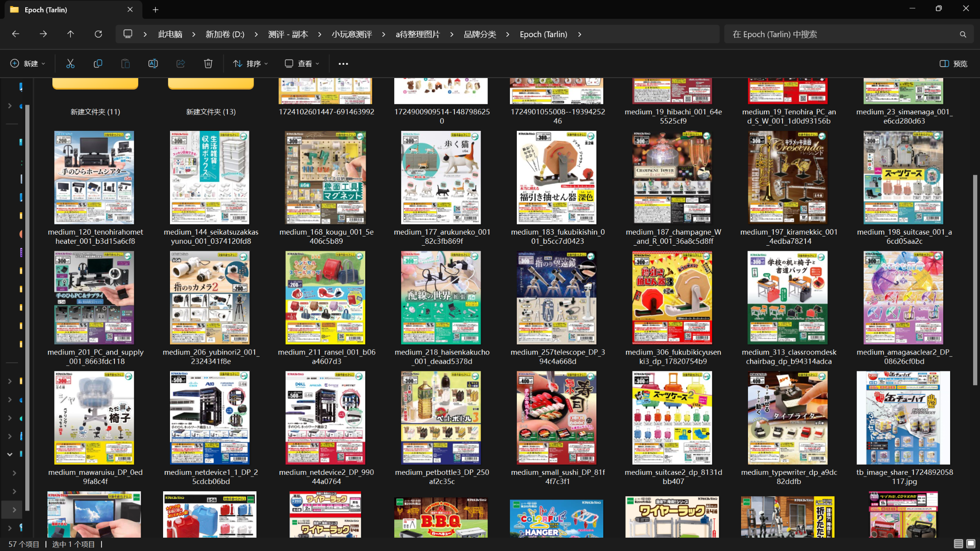The height and width of the screenshot is (551, 980).
Task: Click 品牌分类 in the breadcrumb path
Action: click(x=480, y=34)
